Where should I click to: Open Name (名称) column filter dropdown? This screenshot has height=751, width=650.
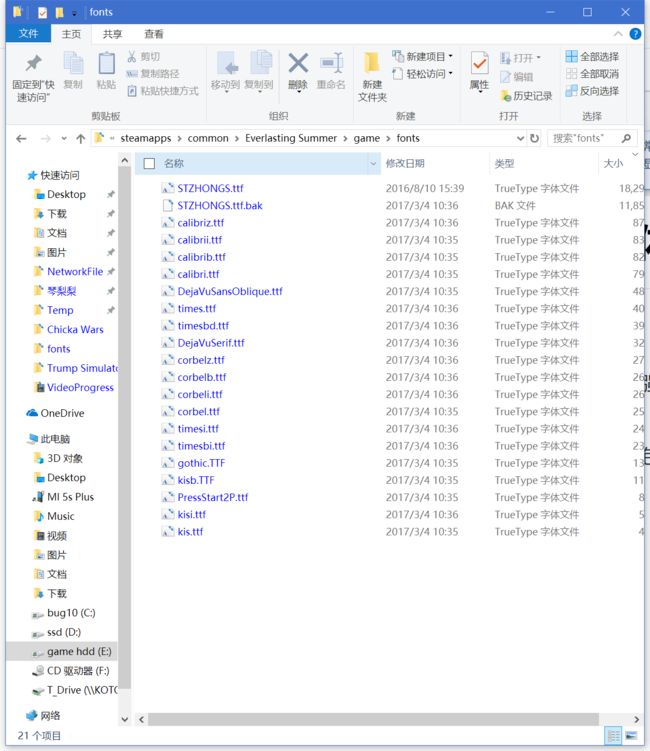[x=373, y=164]
